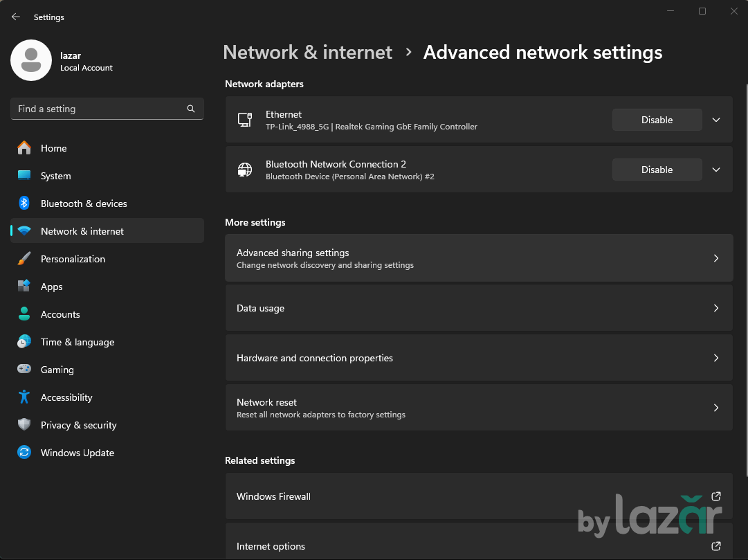Click the Personalization paintbrush icon

(x=24, y=259)
